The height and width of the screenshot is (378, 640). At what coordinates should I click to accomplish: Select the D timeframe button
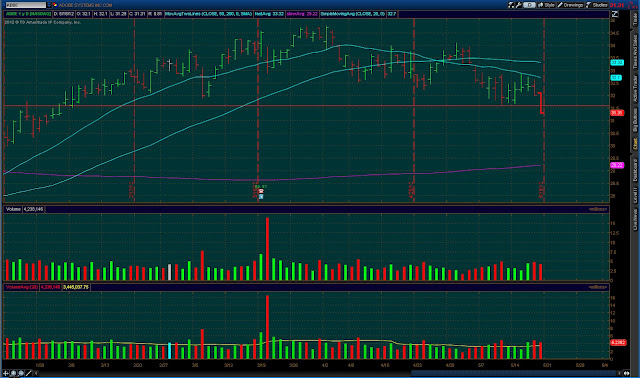click(x=529, y=5)
